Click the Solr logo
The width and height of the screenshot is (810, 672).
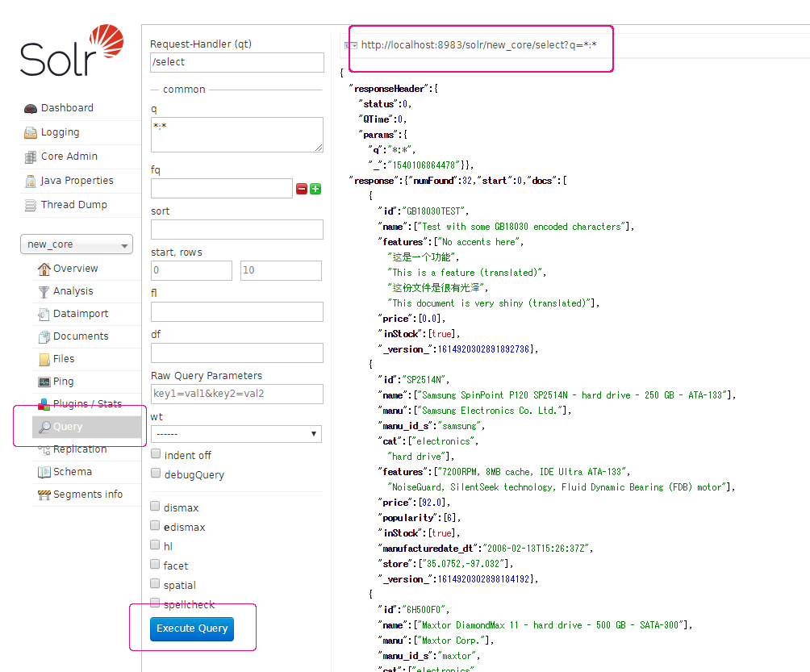72,51
